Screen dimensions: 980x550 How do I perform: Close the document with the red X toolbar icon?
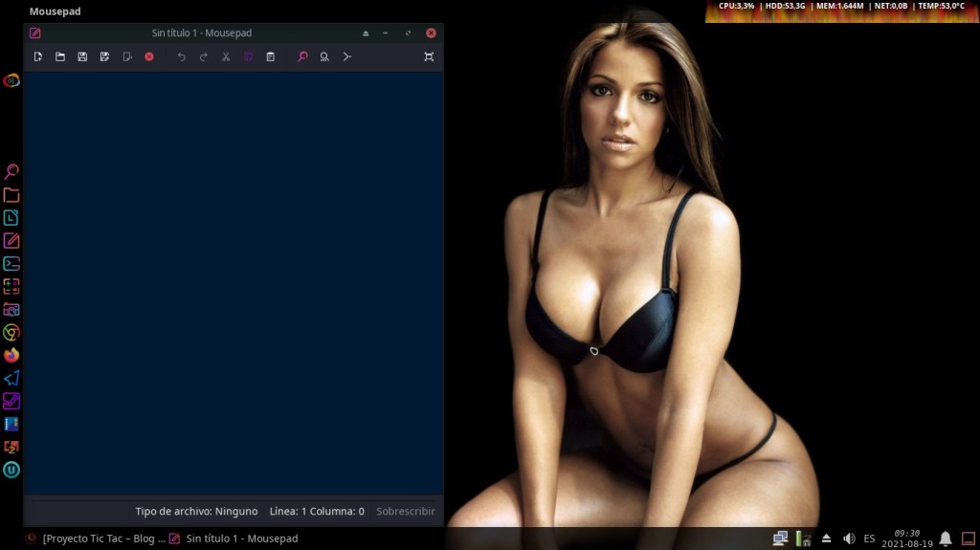149,57
